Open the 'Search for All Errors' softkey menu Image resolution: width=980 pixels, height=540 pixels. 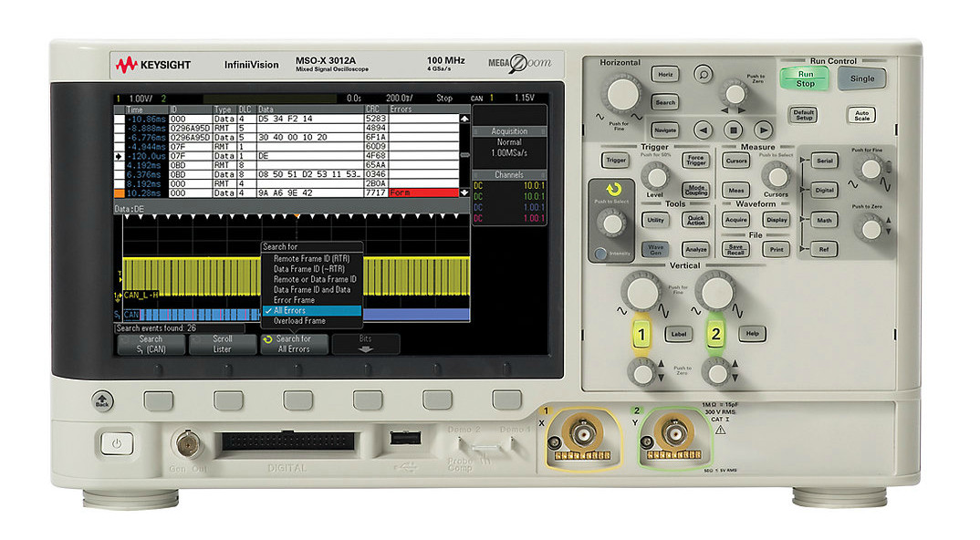(295, 345)
